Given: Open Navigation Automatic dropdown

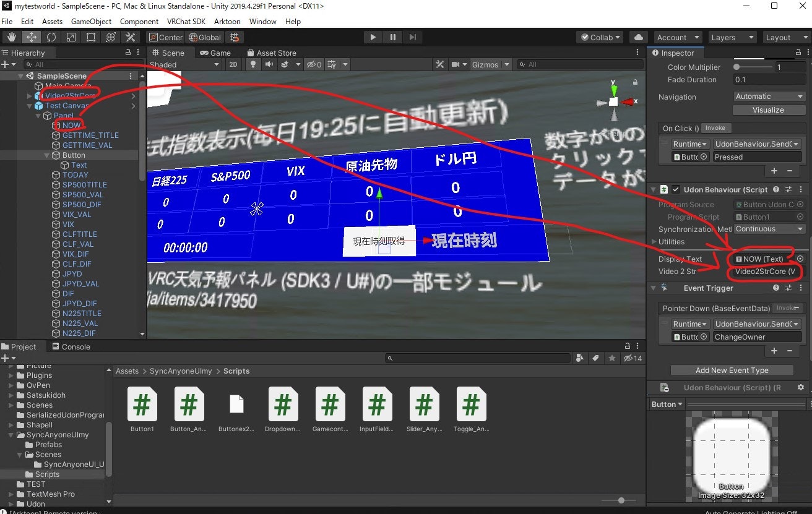Looking at the screenshot, I should click(x=768, y=96).
